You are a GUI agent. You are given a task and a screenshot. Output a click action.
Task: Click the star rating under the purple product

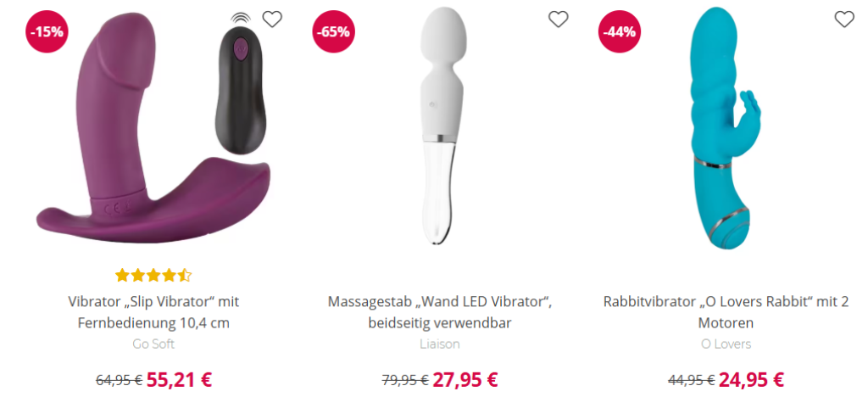pos(153,275)
